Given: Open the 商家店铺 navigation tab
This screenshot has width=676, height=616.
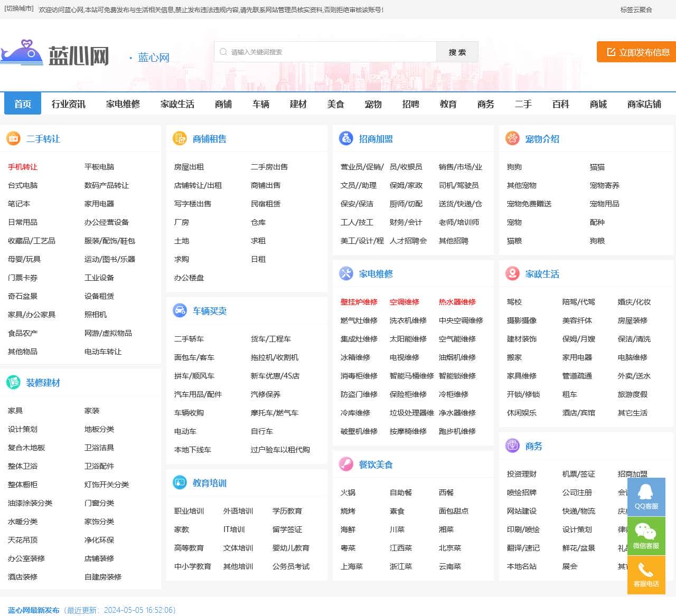Looking at the screenshot, I should [644, 104].
